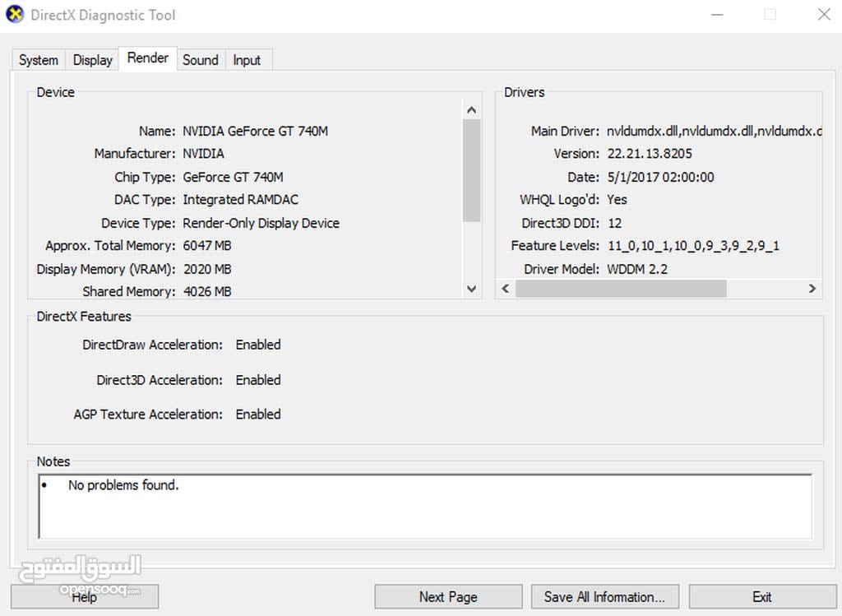Click the 4026 MB shared memory value
The height and width of the screenshot is (616, 842).
coord(207,292)
